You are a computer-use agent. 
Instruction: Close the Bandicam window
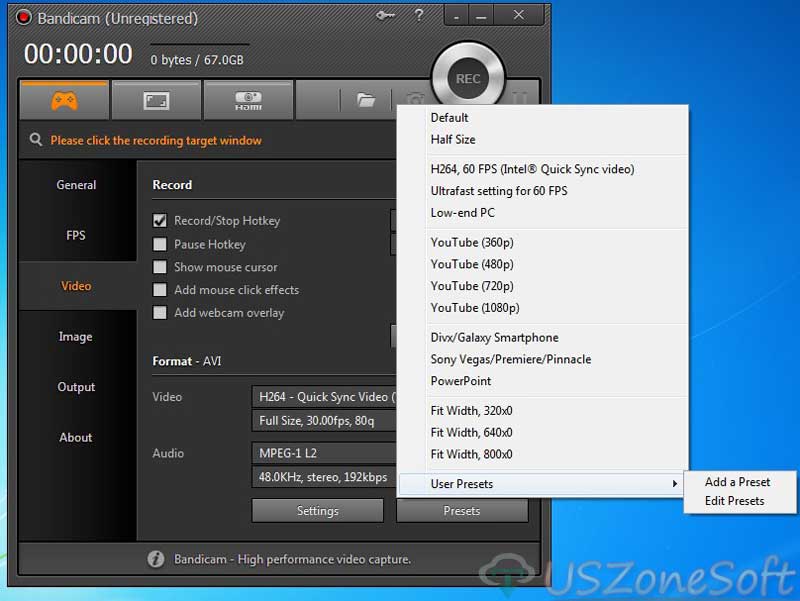point(518,16)
